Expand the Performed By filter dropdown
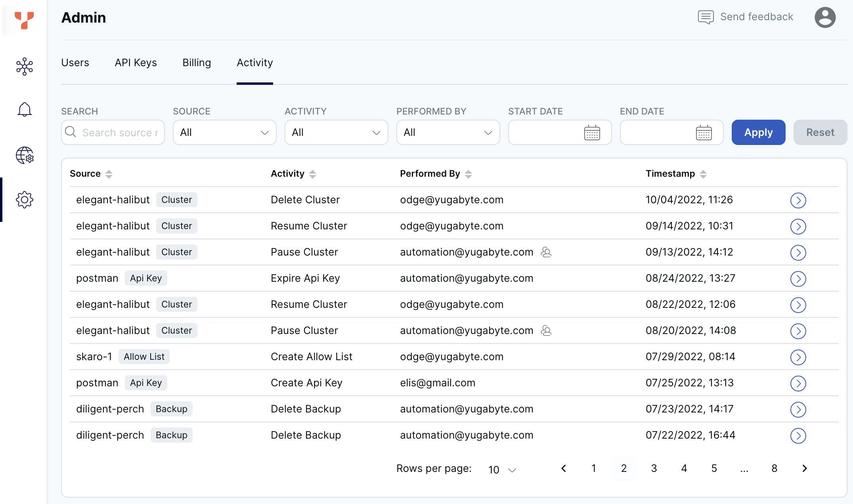This screenshot has width=853, height=504. click(448, 133)
